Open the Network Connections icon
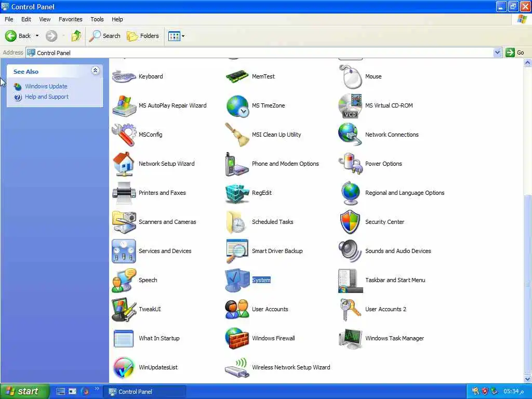 351,135
